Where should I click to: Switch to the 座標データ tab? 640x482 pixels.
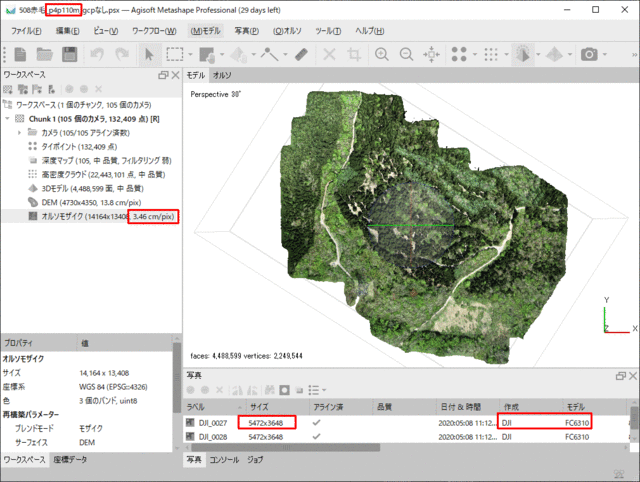pyautogui.click(x=70, y=460)
